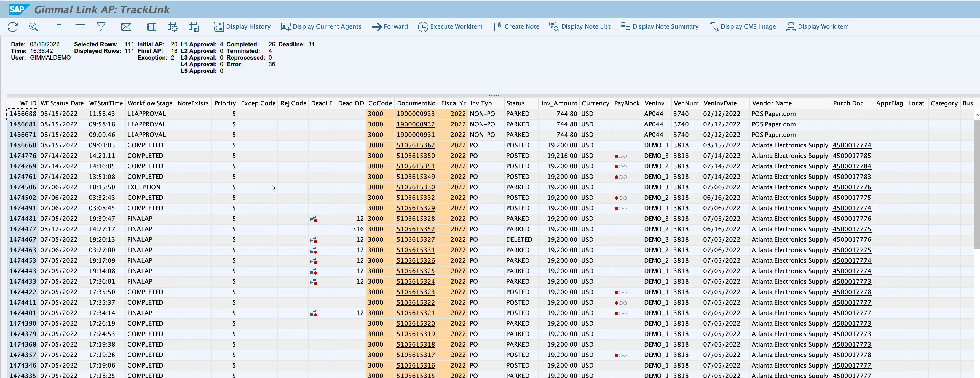Screen dimensions: 980x378
Task: Select row cell WF ID 1486688
Action: pos(23,114)
